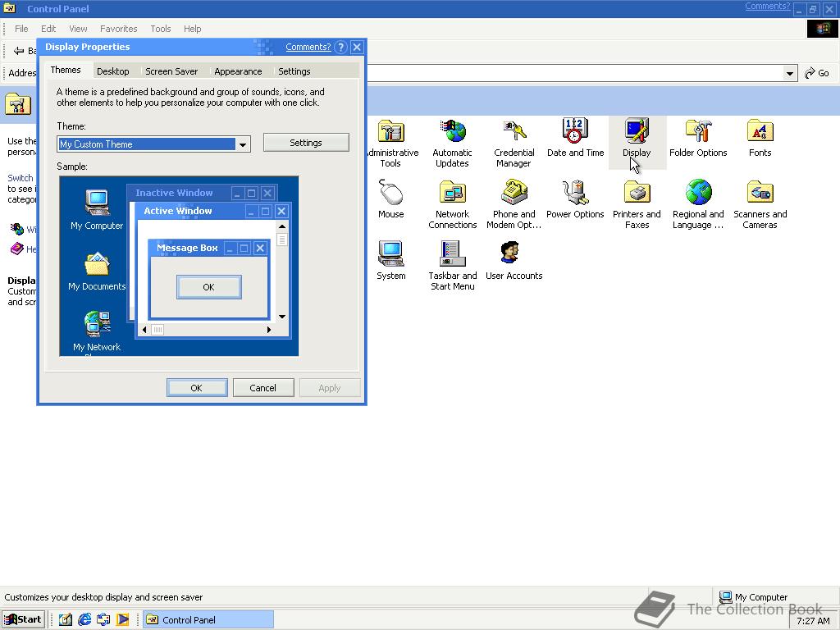The height and width of the screenshot is (630, 840).
Task: Click the Comments? link in dialog title
Action: 308,47
